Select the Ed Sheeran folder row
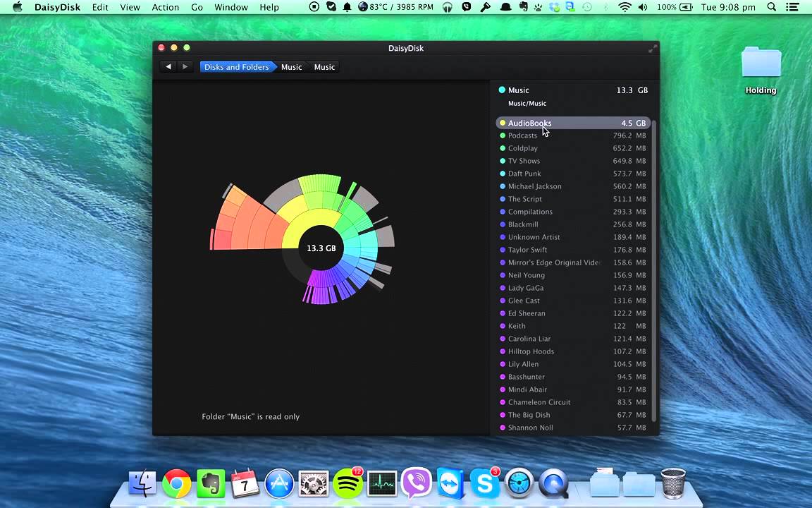Viewport: 812px width, 508px height. pyautogui.click(x=573, y=313)
